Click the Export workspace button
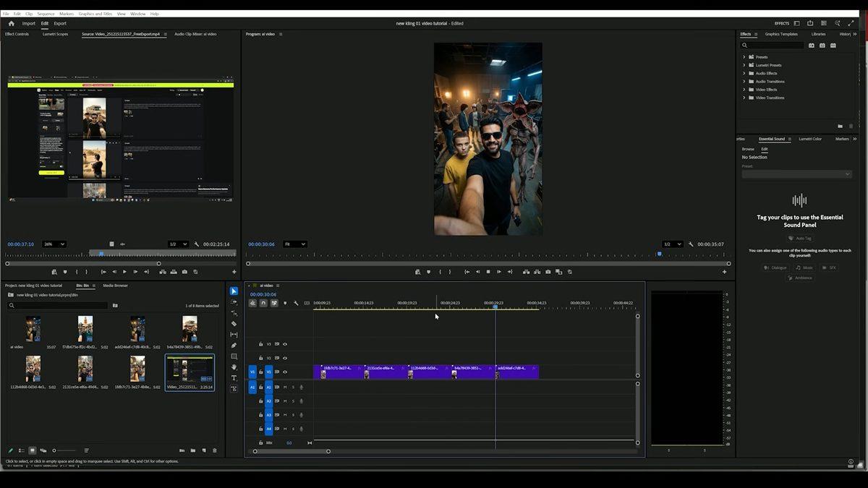868x488 pixels. 60,23
